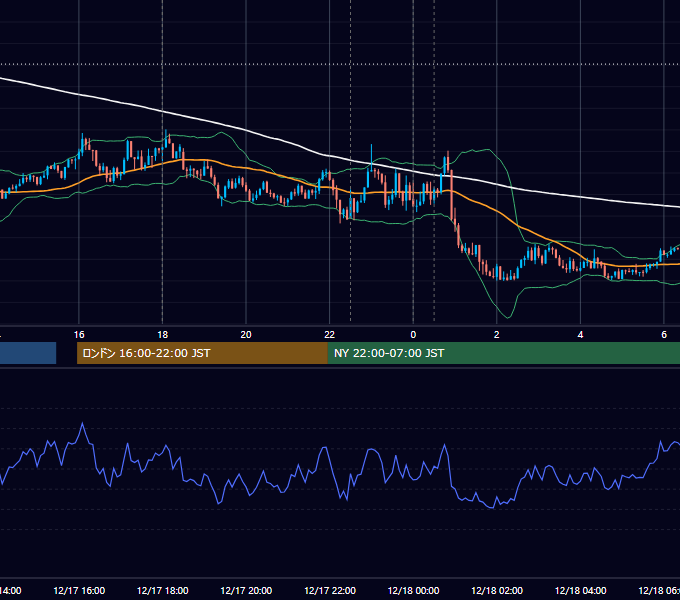The width and height of the screenshot is (680, 600).
Task: Click the 12/18 00:00 date label
Action: coord(413,590)
